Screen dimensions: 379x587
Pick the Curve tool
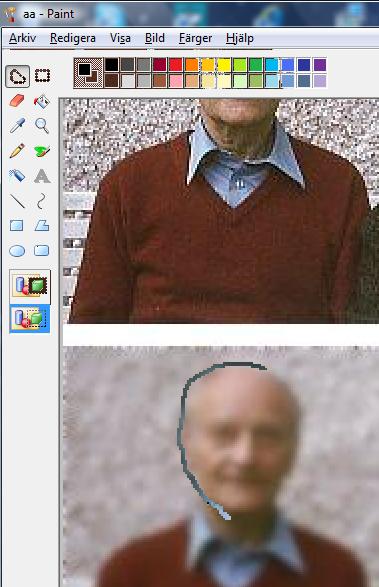[x=42, y=201]
